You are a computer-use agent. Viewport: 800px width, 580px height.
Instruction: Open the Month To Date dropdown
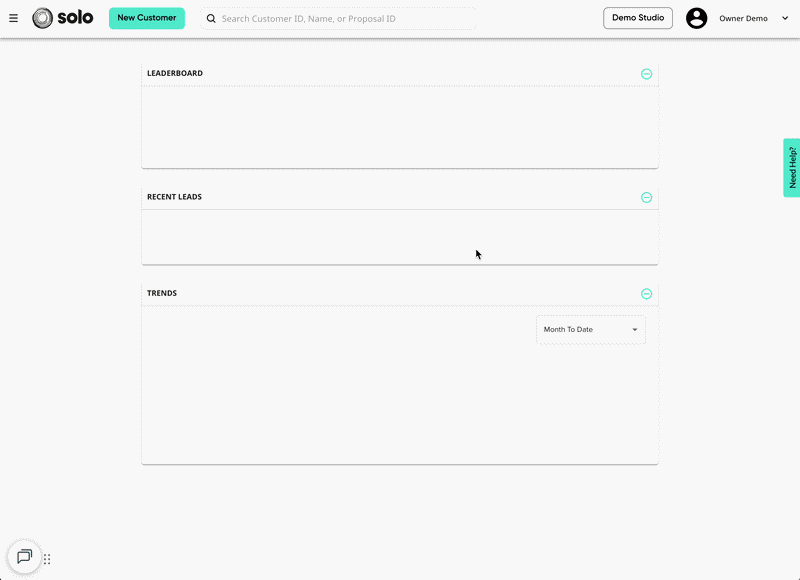click(590, 329)
